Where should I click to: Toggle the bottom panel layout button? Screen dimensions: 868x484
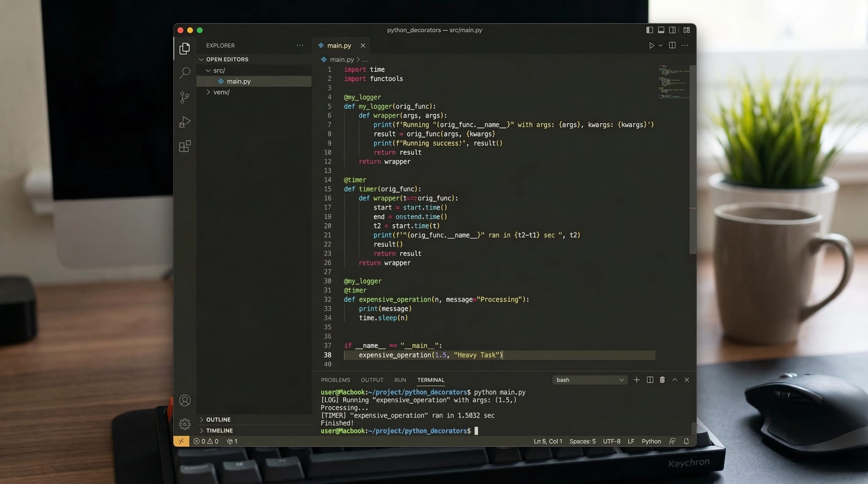661,30
